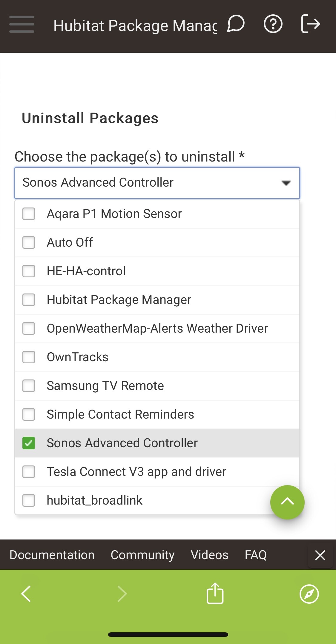
Task: Visit the Community link
Action: pyautogui.click(x=142, y=555)
